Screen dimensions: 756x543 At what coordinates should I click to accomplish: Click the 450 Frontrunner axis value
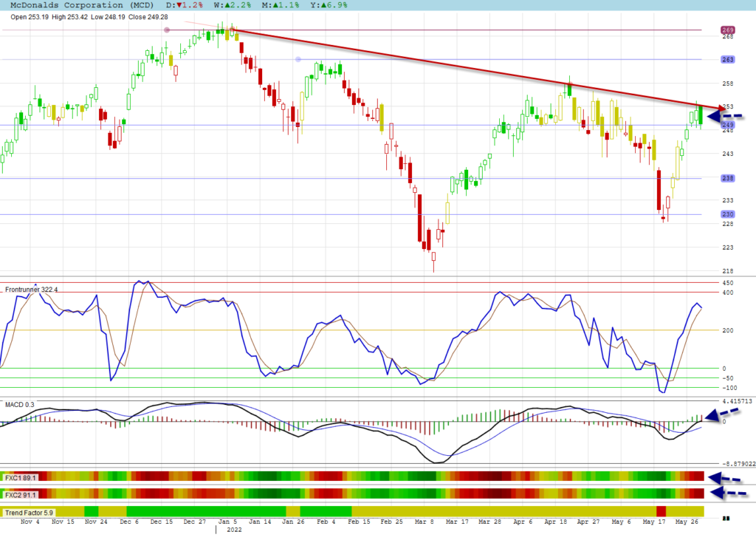click(727, 283)
